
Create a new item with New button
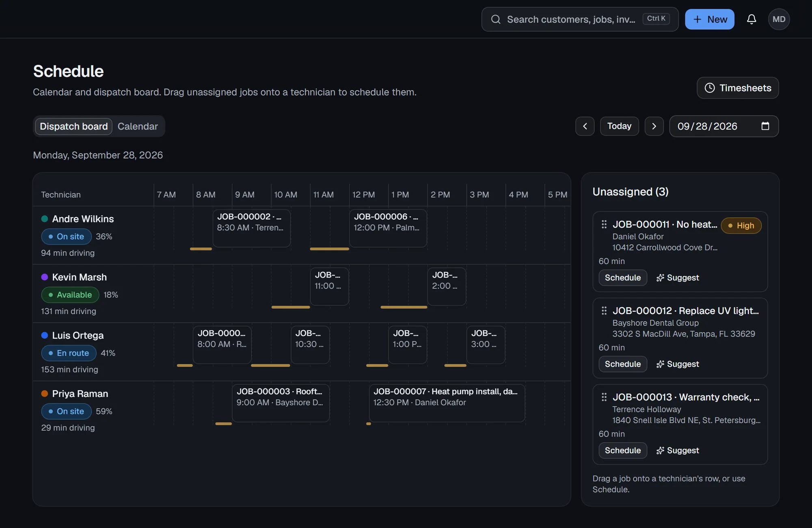pos(709,19)
